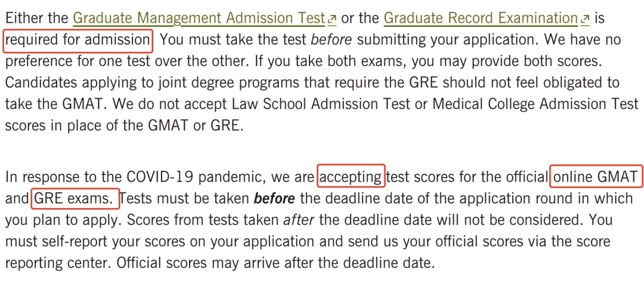
Task: Click external-link icon after Graduate Management Admission Test
Action: [332, 20]
